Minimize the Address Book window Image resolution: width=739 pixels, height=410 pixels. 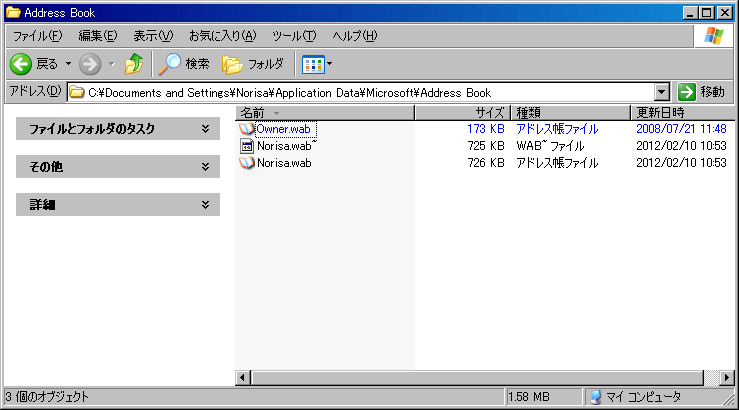click(690, 13)
